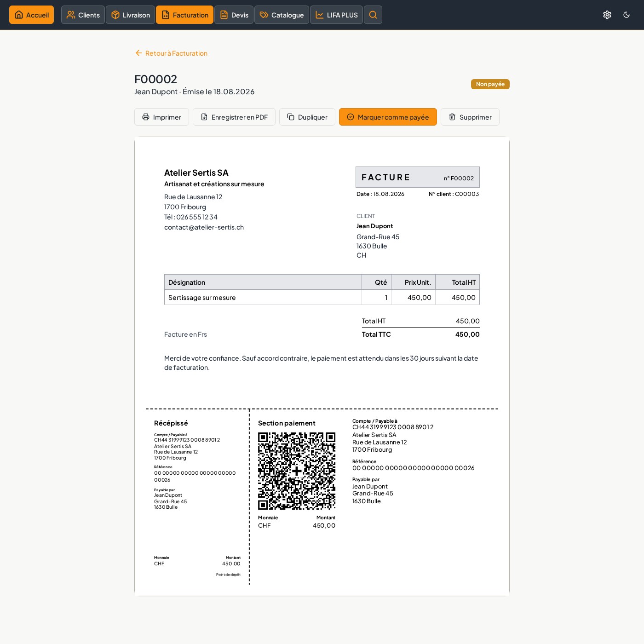Click the 'Total TTC' label
This screenshot has height=644, width=644.
[x=376, y=334]
